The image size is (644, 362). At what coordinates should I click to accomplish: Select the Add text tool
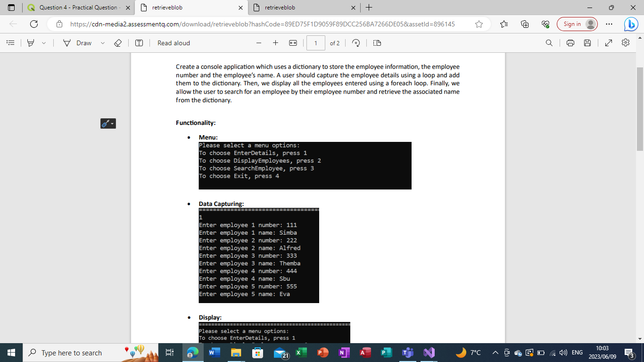click(139, 42)
